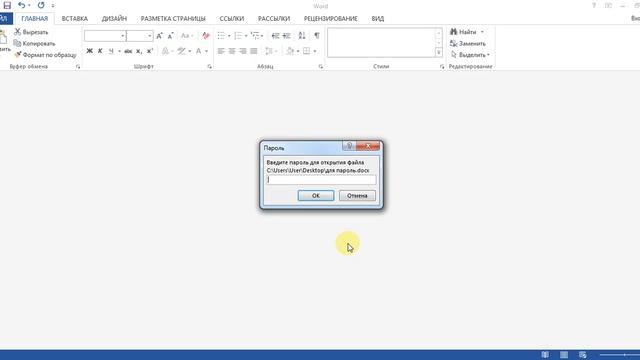
Task: Switch to the ГЛАВНАЯ tab
Action: pyautogui.click(x=35, y=18)
